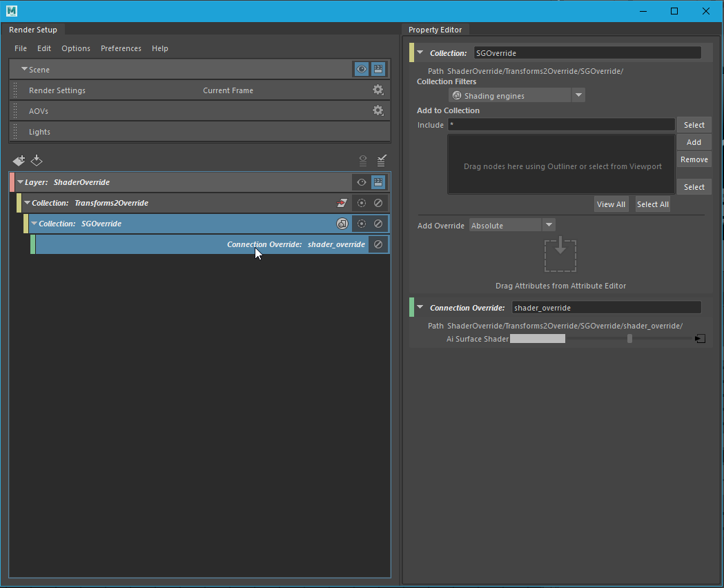Toggle visibility of the ShaderOverride layer

(x=361, y=182)
